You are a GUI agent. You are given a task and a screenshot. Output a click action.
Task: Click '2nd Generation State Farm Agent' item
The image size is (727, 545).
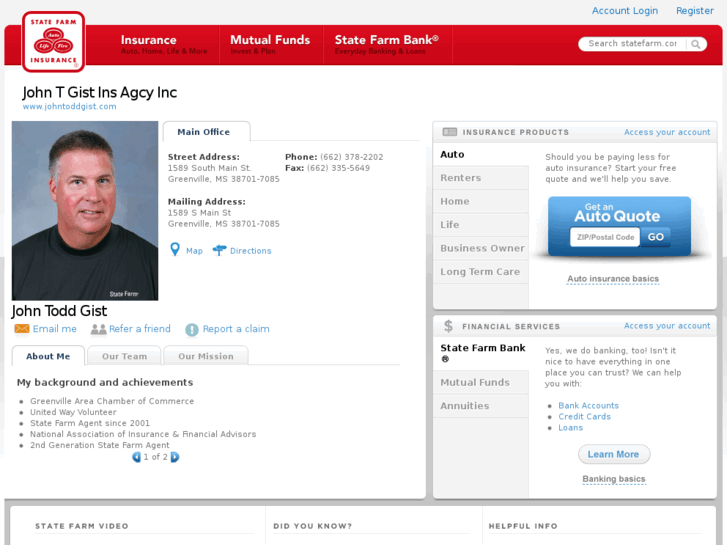pos(100,445)
